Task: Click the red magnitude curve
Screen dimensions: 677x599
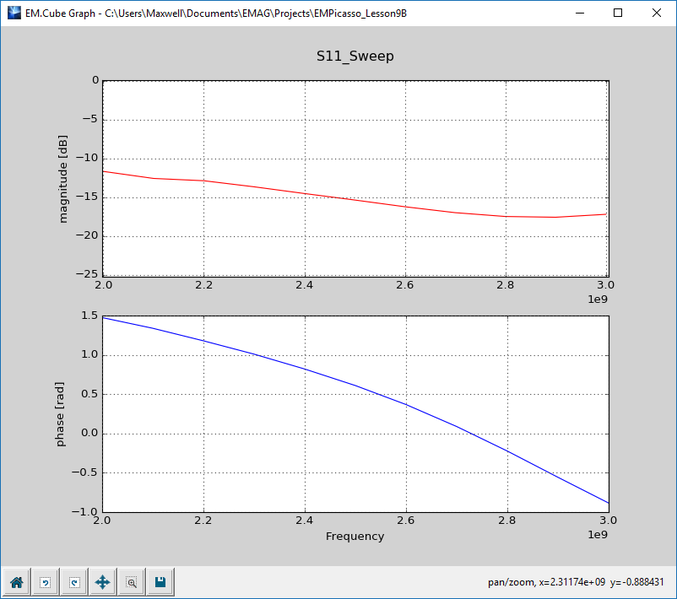Action: pyautogui.click(x=354, y=200)
